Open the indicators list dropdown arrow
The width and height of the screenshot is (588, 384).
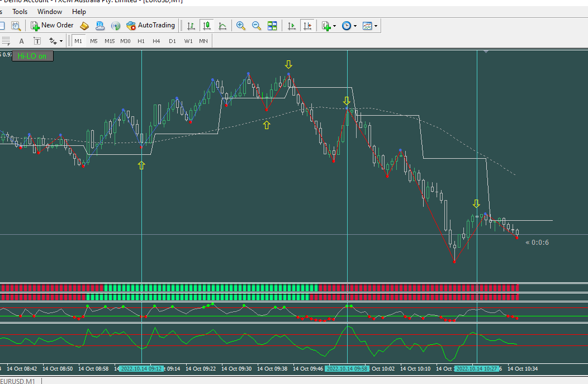(x=334, y=26)
